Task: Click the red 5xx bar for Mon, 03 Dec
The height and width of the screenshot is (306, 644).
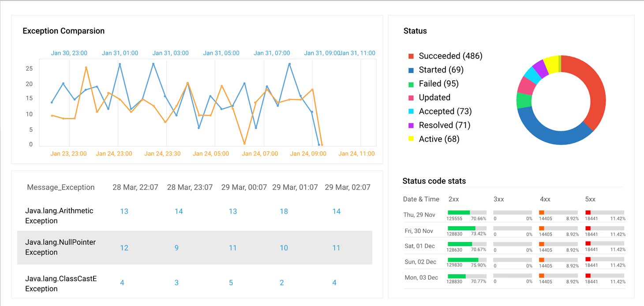Action: [x=588, y=275]
